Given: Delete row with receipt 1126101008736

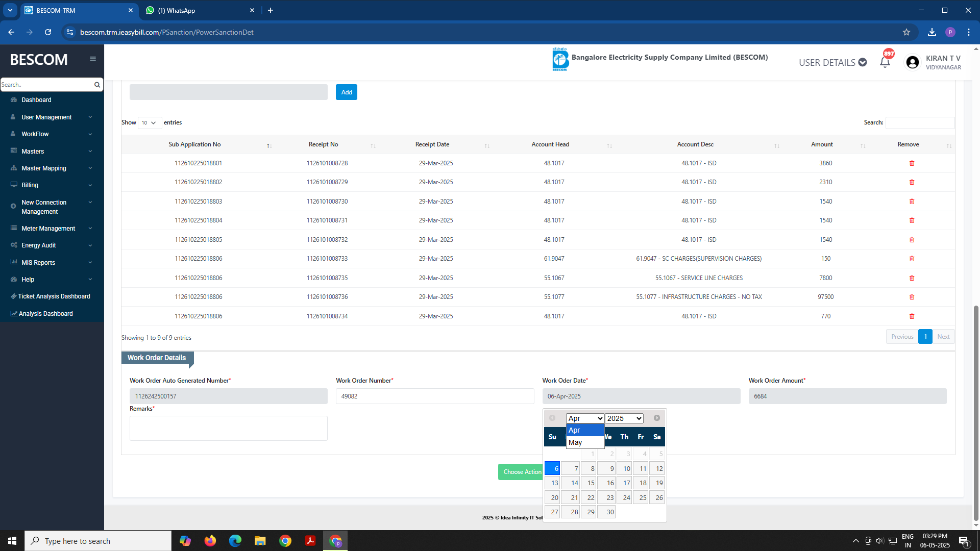Looking at the screenshot, I should (x=912, y=297).
